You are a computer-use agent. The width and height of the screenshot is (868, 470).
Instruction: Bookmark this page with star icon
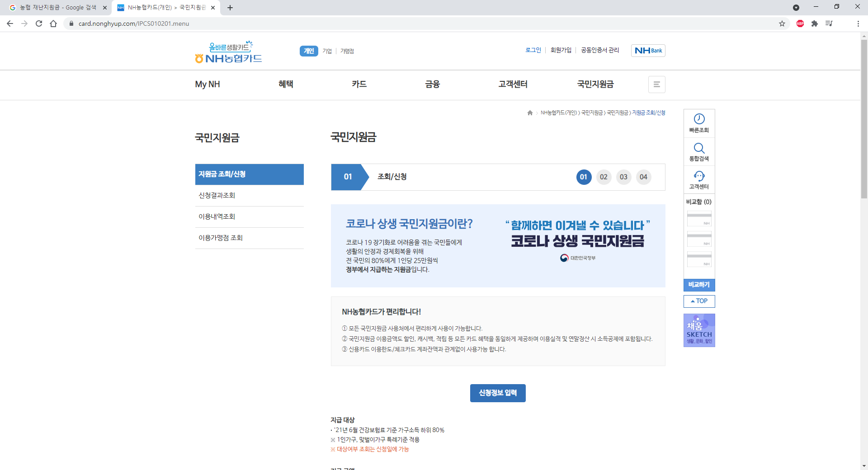coord(782,23)
